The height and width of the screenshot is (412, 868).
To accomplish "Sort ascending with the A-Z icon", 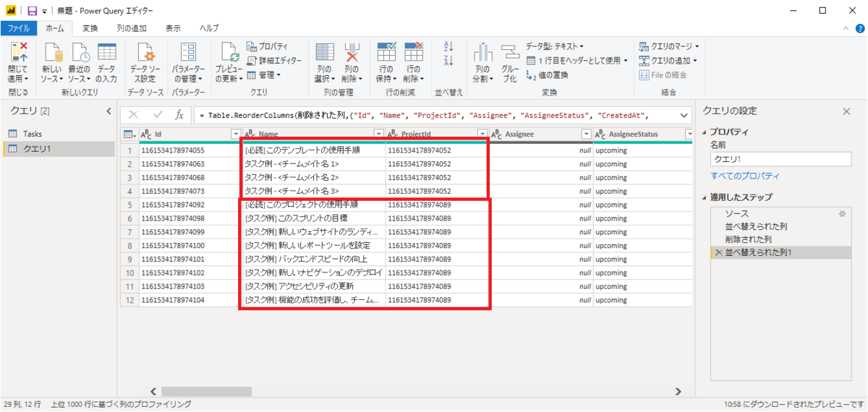I will (448, 47).
